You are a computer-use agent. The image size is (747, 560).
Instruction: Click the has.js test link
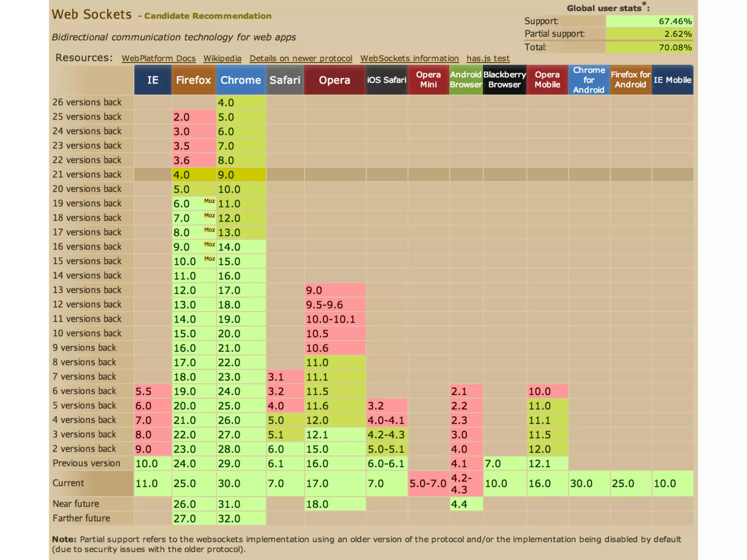point(488,58)
